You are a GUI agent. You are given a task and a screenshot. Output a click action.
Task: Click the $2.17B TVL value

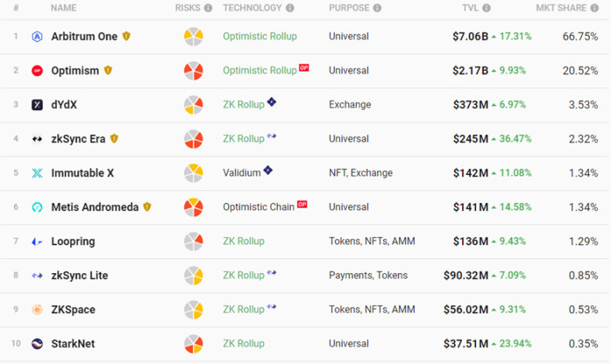(x=471, y=71)
